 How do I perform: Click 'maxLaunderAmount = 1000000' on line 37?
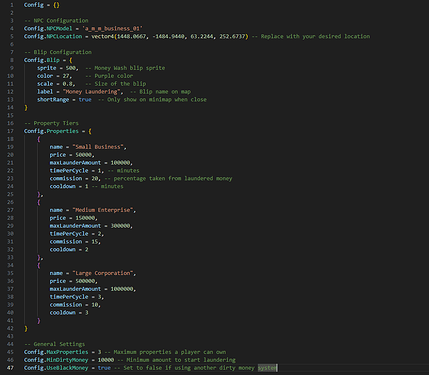pos(92,289)
